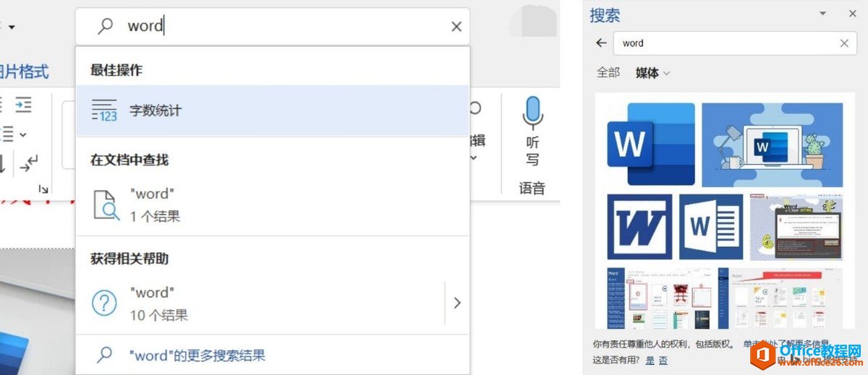
Task: Open "word" 10 个结果 help entry
Action: tap(260, 303)
